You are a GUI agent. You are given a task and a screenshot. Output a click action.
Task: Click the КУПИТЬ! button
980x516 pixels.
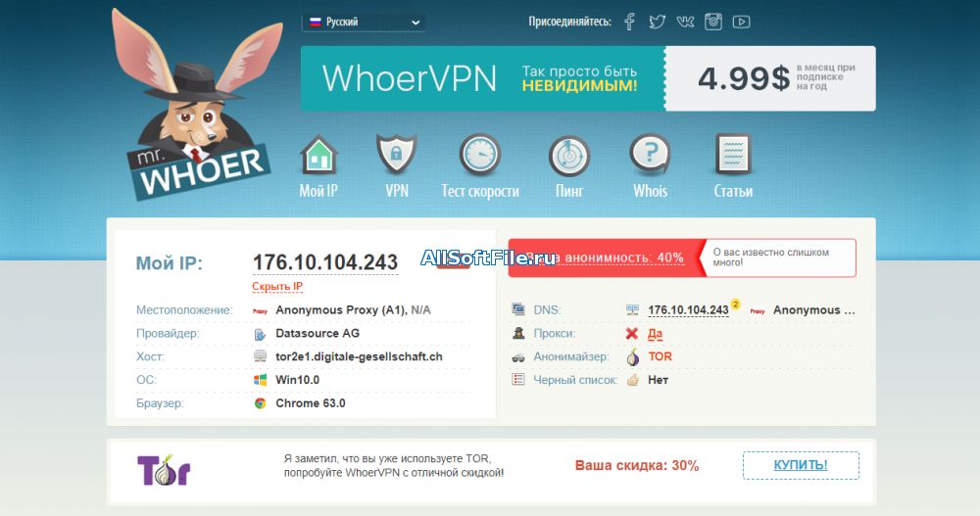(801, 465)
